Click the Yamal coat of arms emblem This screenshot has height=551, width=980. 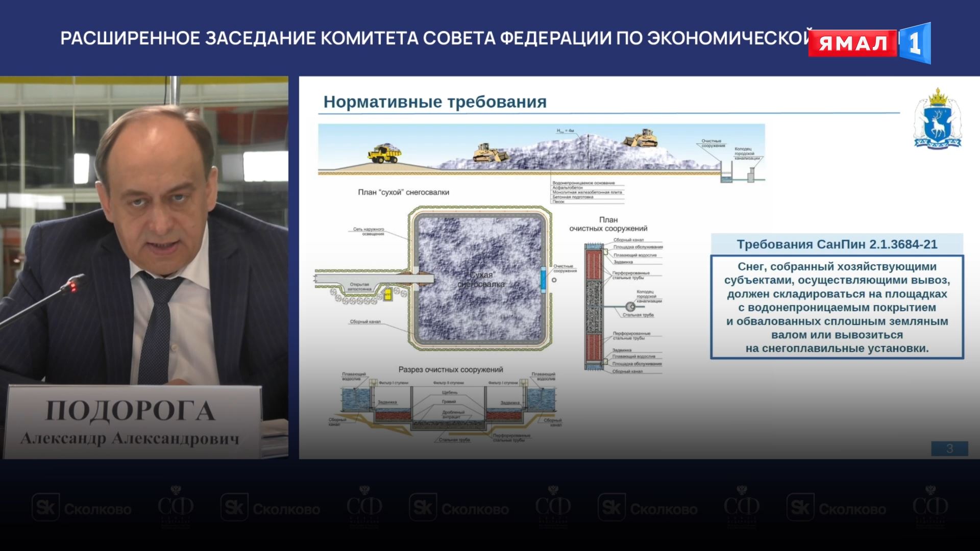coord(937,119)
